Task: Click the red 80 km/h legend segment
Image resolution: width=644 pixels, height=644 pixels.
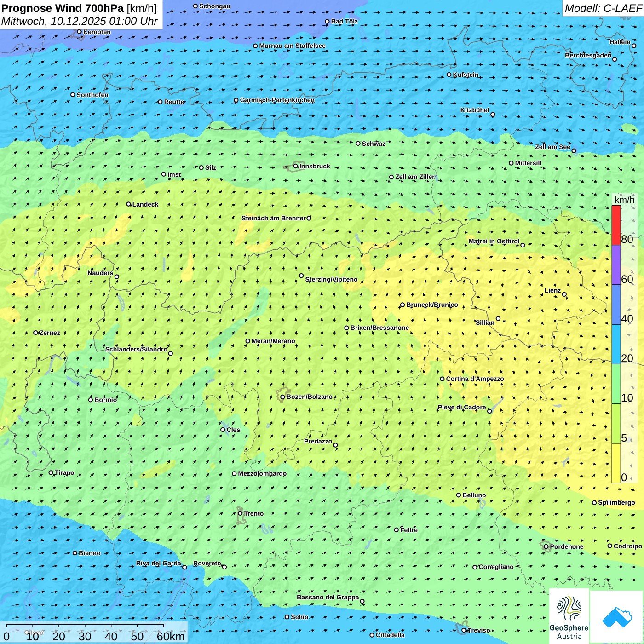Action: point(616,225)
